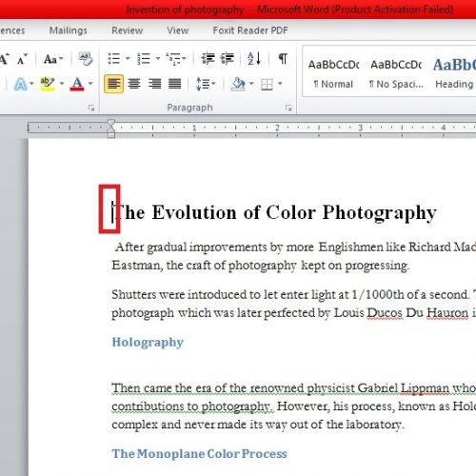
Task: Click in the title 'The Evolution of Color Photography'
Action: (275, 212)
